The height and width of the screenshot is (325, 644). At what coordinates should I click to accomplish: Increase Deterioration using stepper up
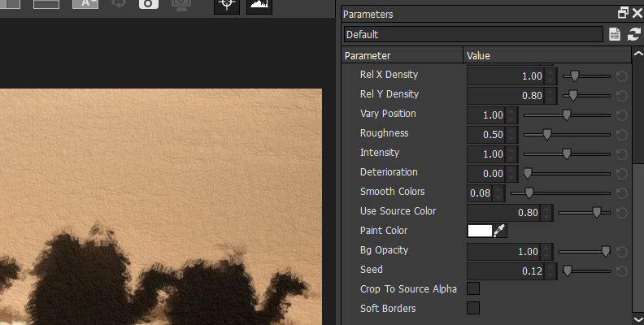(511, 170)
